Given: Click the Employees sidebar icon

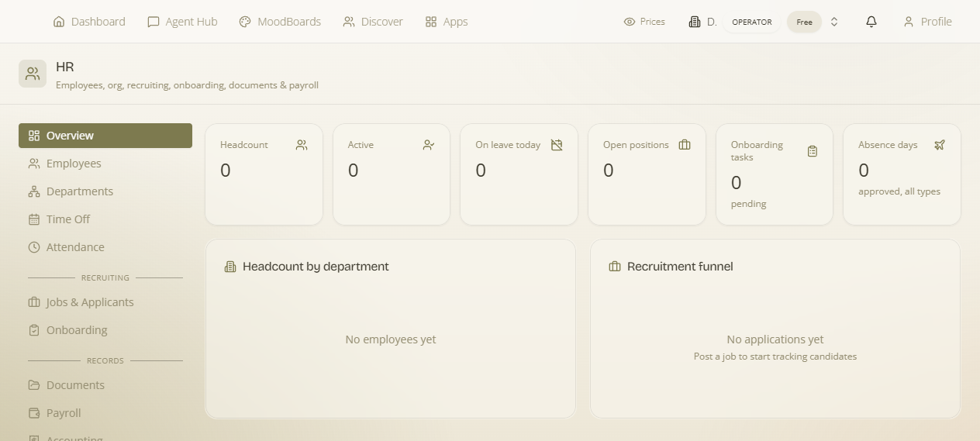Looking at the screenshot, I should coord(34,164).
